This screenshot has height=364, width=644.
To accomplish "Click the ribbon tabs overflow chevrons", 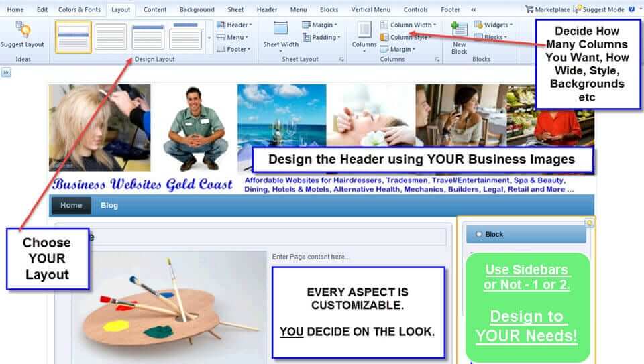I will (474, 10).
